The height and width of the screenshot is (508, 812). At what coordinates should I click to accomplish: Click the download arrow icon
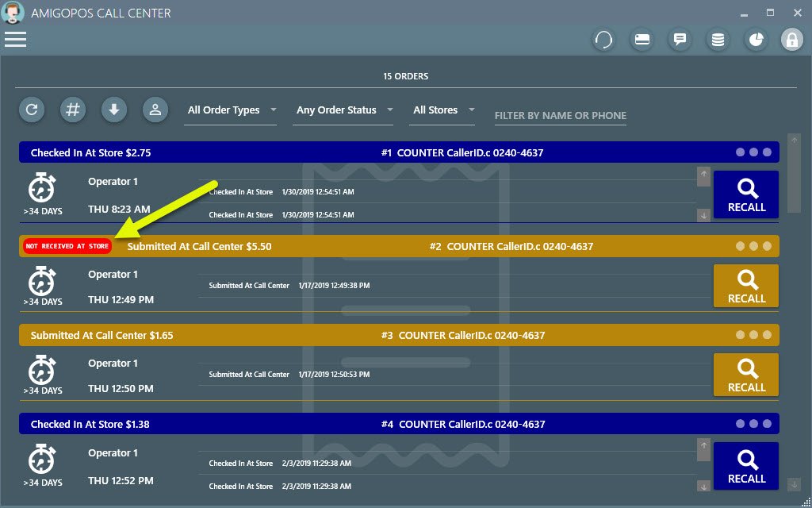pyautogui.click(x=114, y=110)
